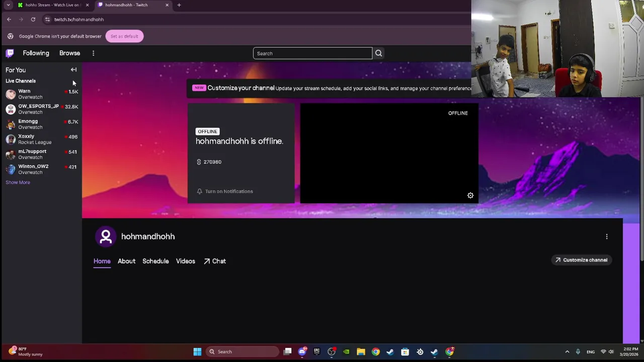Open channel three-dot options menu
The width and height of the screenshot is (644, 362).
tap(607, 237)
